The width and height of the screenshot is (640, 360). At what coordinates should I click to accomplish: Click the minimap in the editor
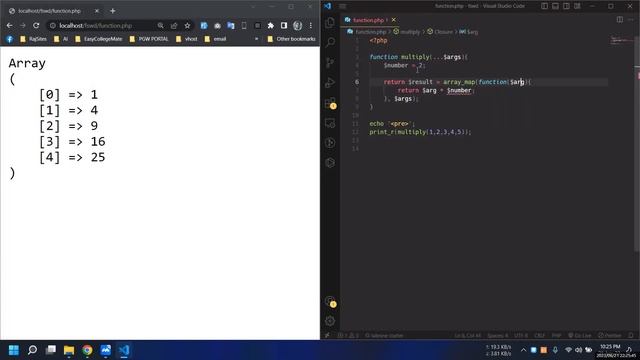(x=621, y=40)
